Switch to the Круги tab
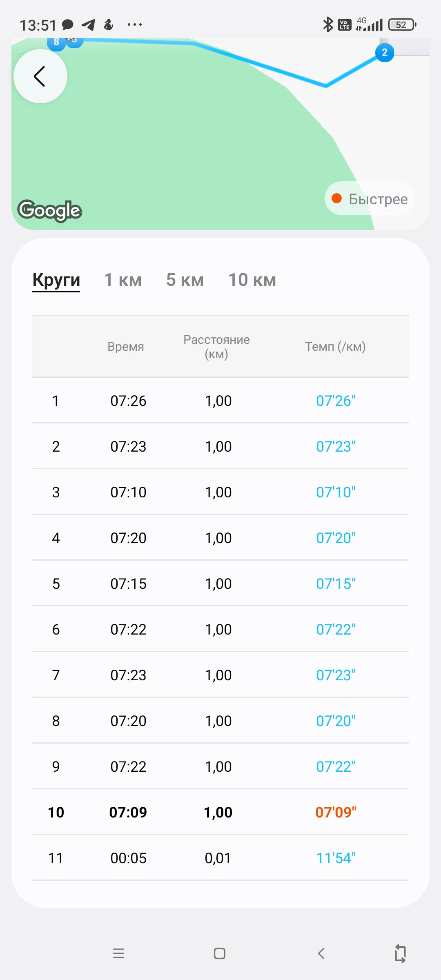 click(x=56, y=280)
